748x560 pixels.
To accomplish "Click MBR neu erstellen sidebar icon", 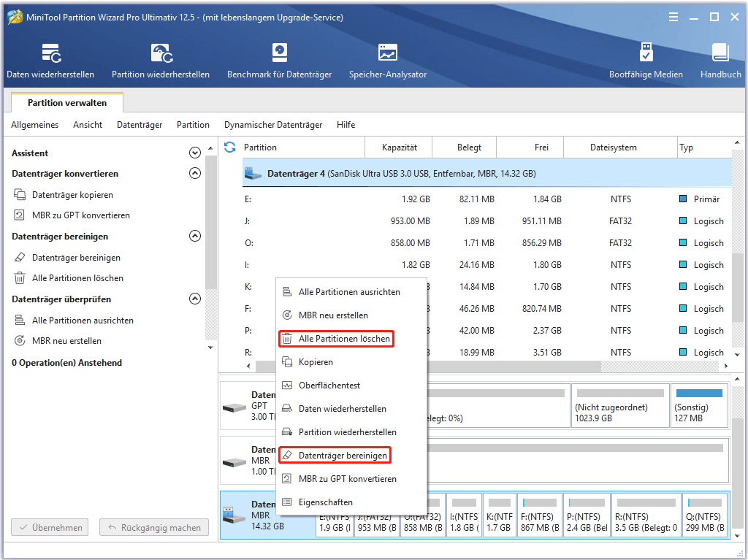I will [x=20, y=340].
